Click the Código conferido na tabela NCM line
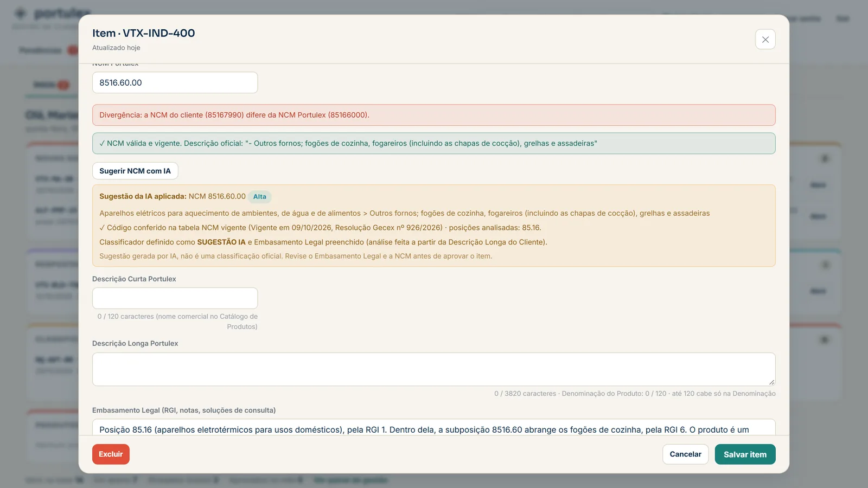Screen dimensions: 868x488 point(320,228)
